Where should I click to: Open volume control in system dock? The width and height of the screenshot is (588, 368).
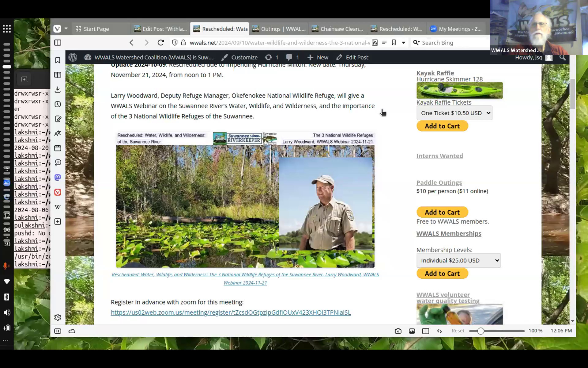click(7, 312)
